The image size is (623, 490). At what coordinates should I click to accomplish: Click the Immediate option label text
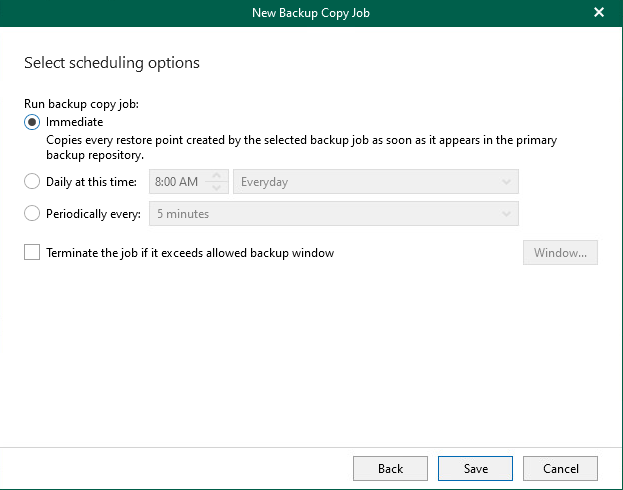coord(75,122)
